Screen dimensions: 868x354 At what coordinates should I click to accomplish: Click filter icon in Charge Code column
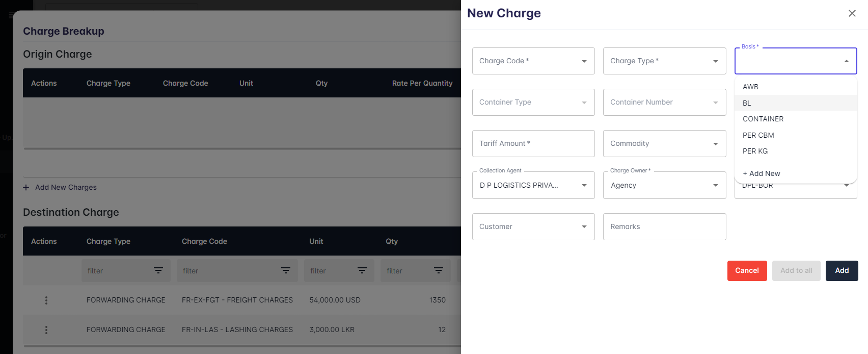(x=286, y=270)
